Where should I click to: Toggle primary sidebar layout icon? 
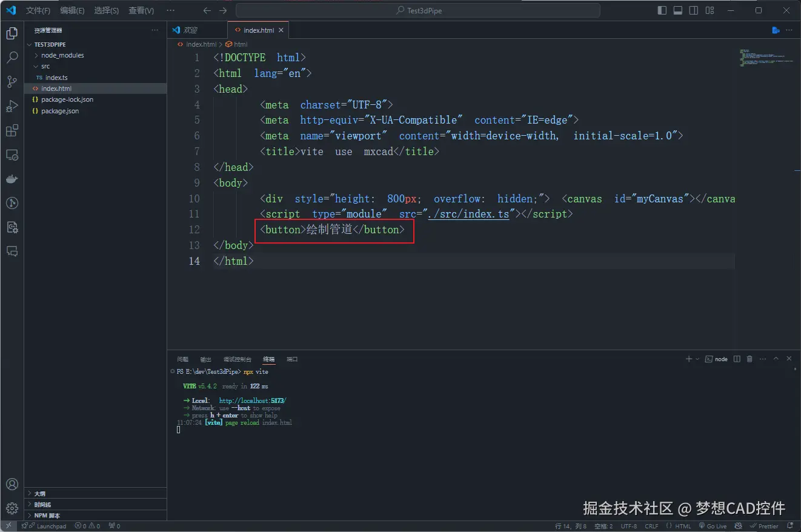pyautogui.click(x=662, y=10)
